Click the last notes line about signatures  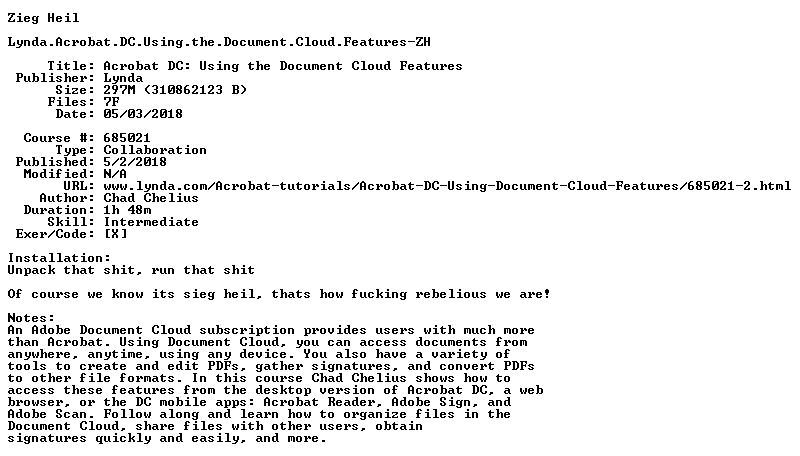pyautogui.click(x=167, y=439)
